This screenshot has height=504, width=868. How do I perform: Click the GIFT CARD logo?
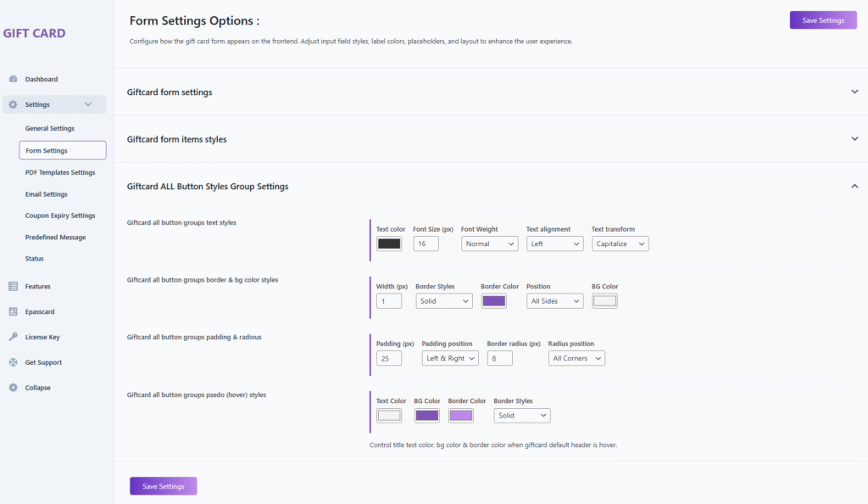click(35, 34)
